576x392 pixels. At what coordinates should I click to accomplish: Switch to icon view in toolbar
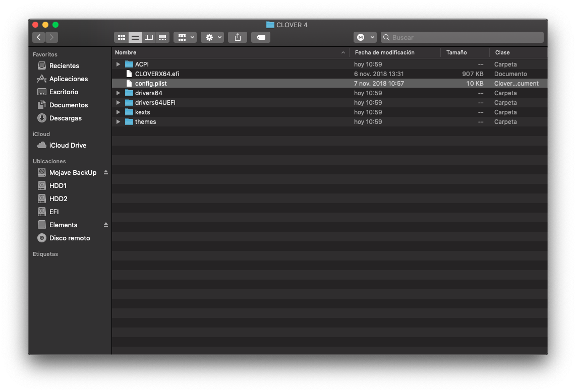122,37
